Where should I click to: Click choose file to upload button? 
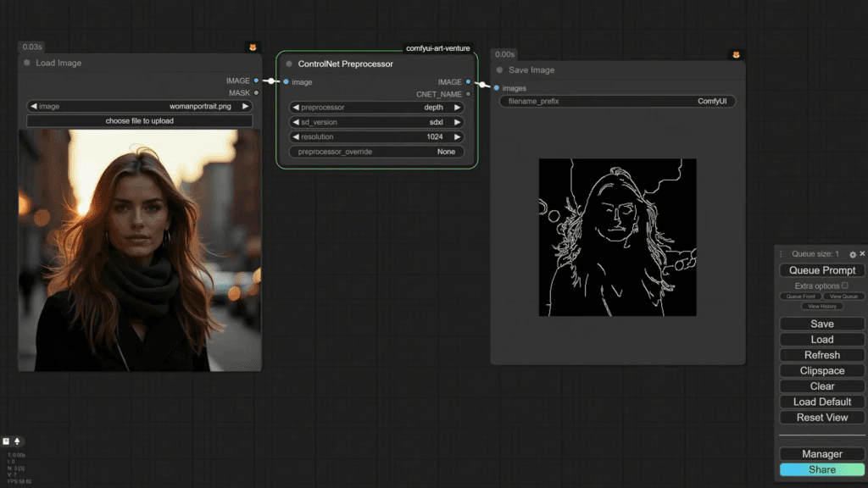click(x=140, y=121)
